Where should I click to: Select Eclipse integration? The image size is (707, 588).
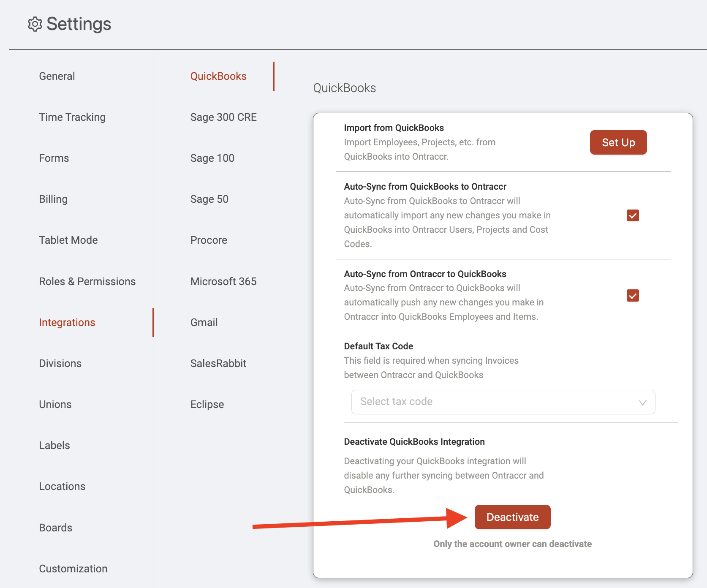pyautogui.click(x=207, y=404)
